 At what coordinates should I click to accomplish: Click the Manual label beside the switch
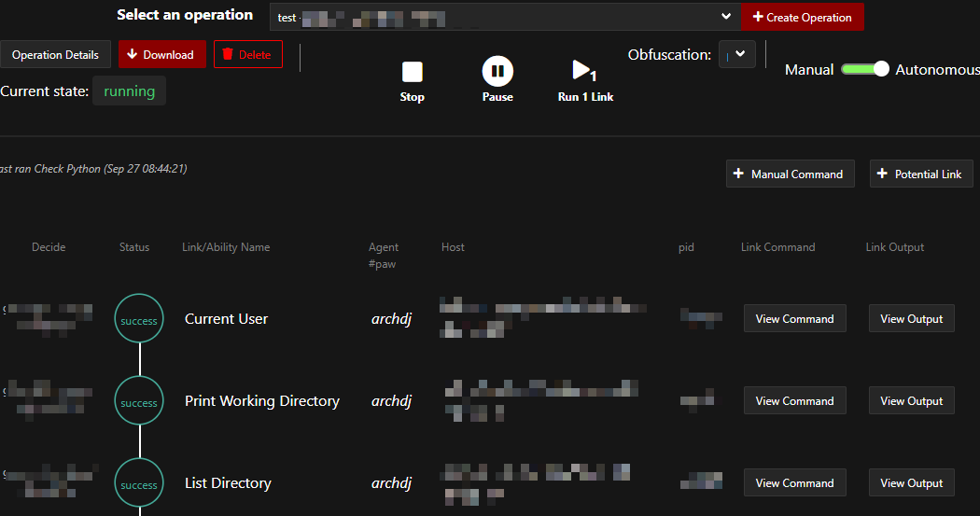pos(809,69)
